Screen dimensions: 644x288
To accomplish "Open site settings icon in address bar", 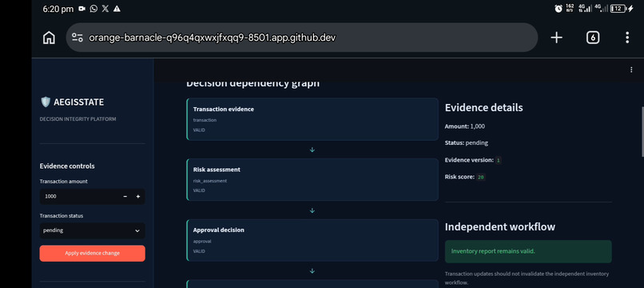I will [x=78, y=38].
